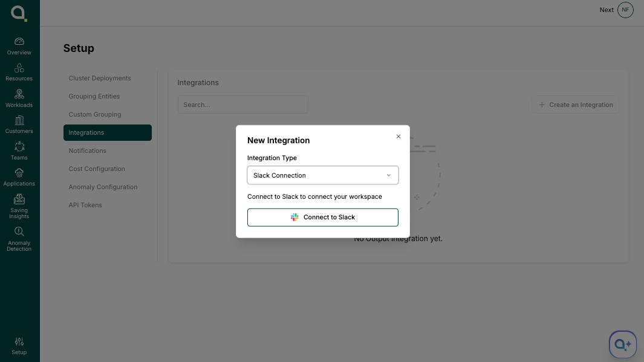
Task: Select the Integrations setup tab
Action: click(107, 132)
